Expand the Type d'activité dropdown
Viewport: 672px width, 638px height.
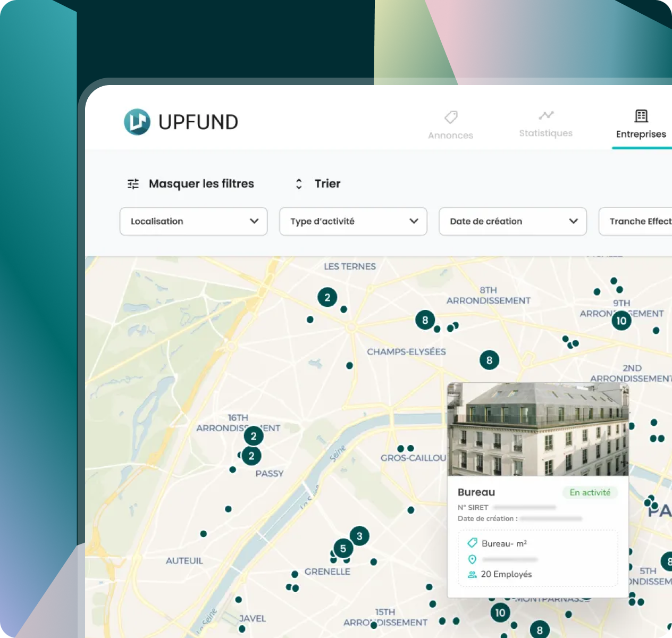(x=353, y=221)
